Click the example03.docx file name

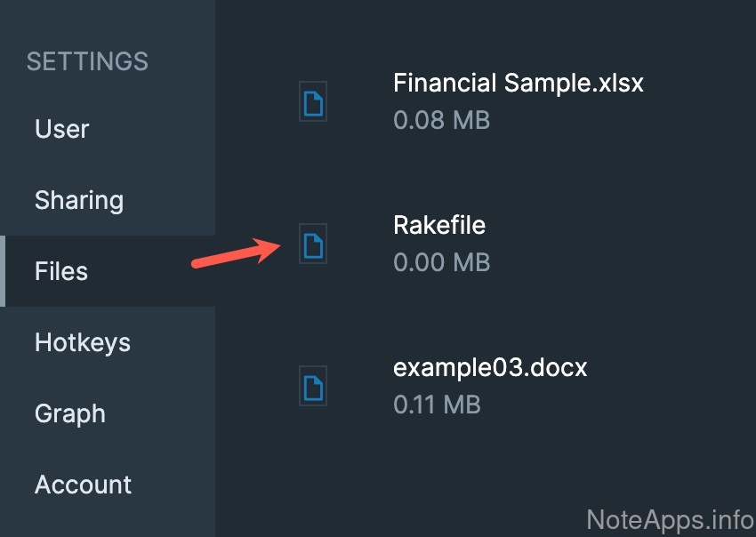tap(490, 367)
